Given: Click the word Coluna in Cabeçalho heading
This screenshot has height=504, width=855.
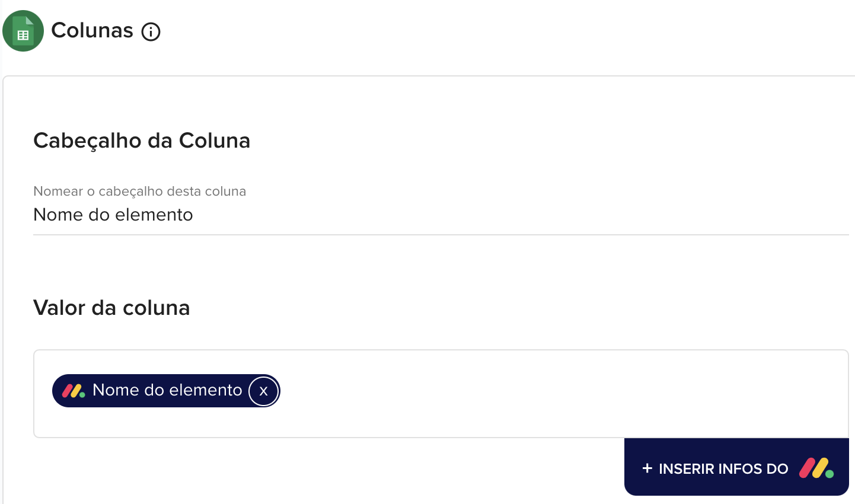Looking at the screenshot, I should pos(215,141).
